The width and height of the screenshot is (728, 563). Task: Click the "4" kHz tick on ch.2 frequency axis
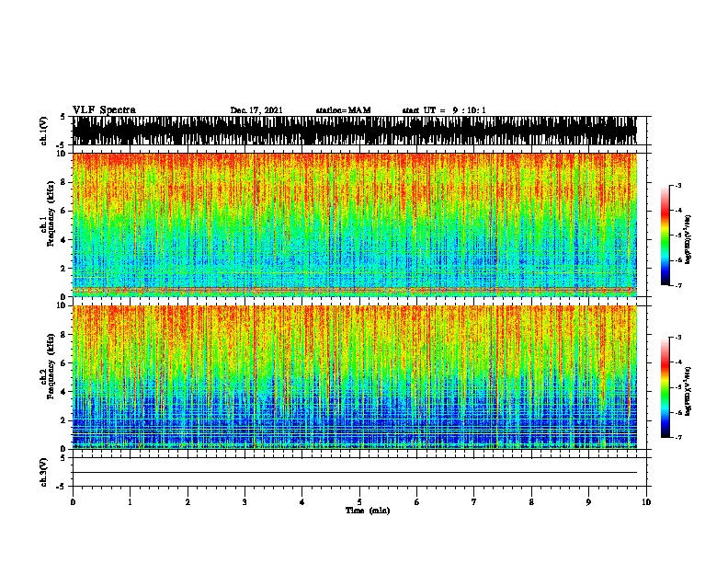click(64, 392)
